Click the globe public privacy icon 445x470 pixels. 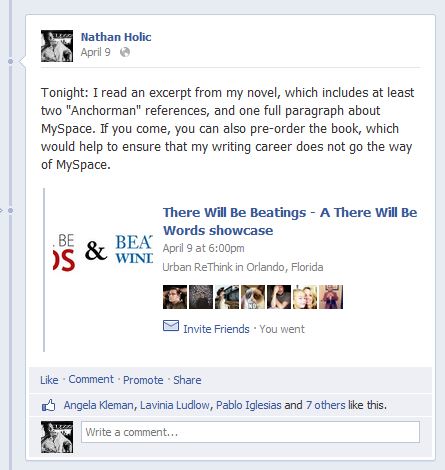[125, 52]
